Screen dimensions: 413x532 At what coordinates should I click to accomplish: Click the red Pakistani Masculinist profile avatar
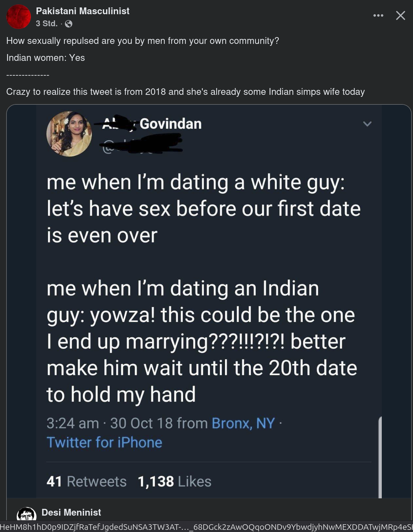tap(19, 17)
